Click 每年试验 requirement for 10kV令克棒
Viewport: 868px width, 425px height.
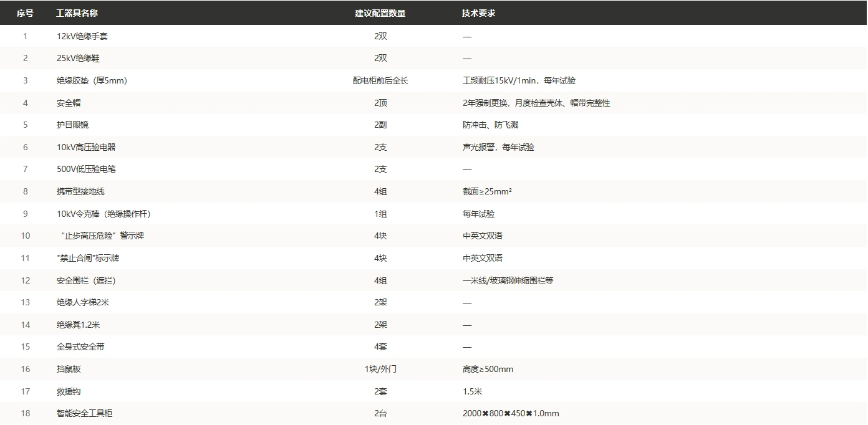(478, 214)
